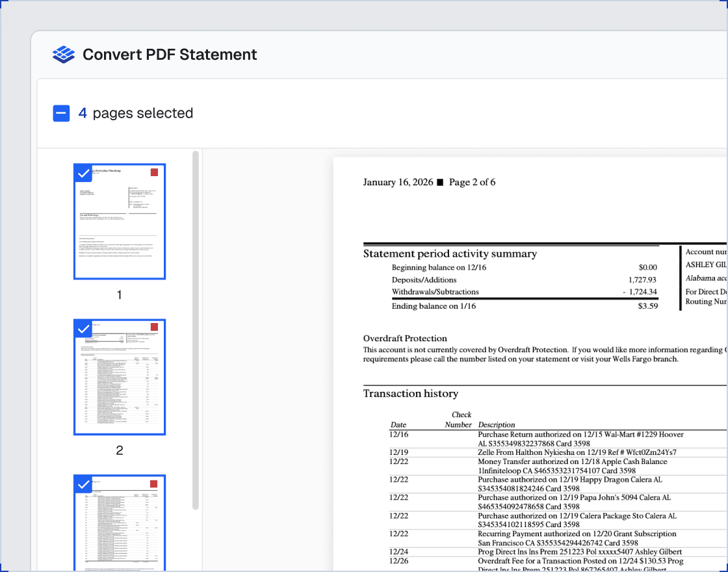Click the 12/24 Prog Direct Ins row
The height and width of the screenshot is (572, 728).
click(557, 552)
